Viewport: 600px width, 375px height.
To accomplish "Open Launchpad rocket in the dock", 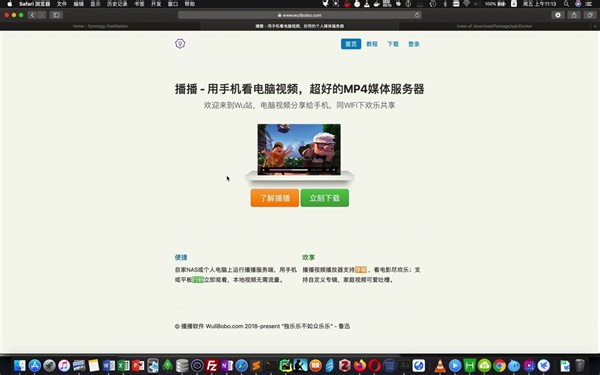I will pos(49,365).
